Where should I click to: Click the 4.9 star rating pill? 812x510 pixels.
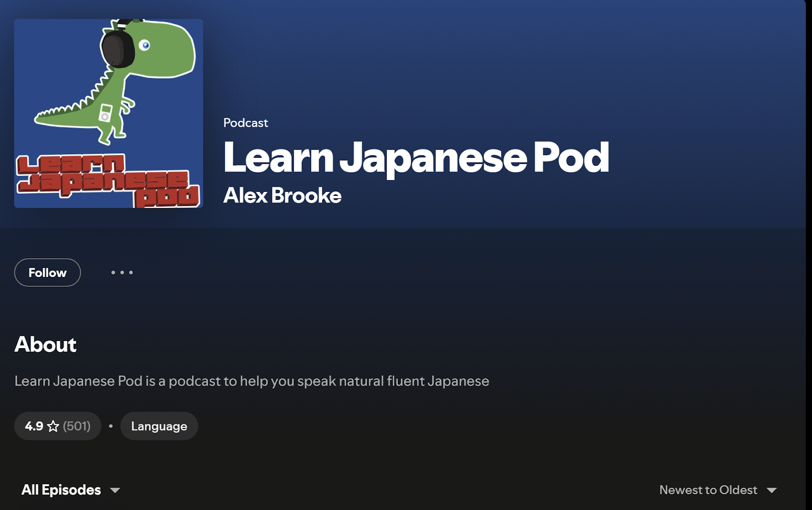(x=57, y=426)
